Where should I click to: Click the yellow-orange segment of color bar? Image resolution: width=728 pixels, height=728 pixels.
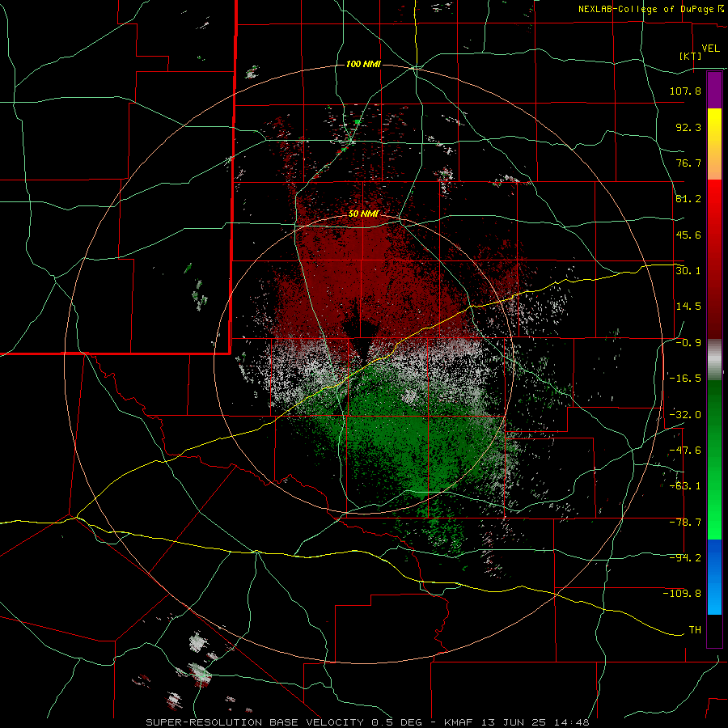pyautogui.click(x=714, y=144)
